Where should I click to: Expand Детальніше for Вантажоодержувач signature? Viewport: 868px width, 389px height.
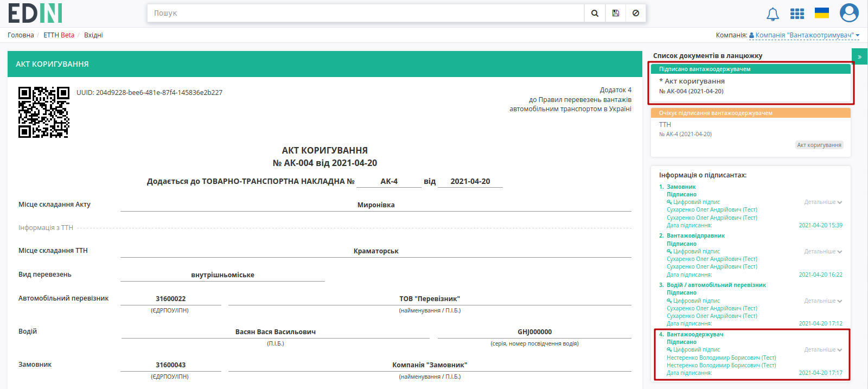[x=823, y=349]
